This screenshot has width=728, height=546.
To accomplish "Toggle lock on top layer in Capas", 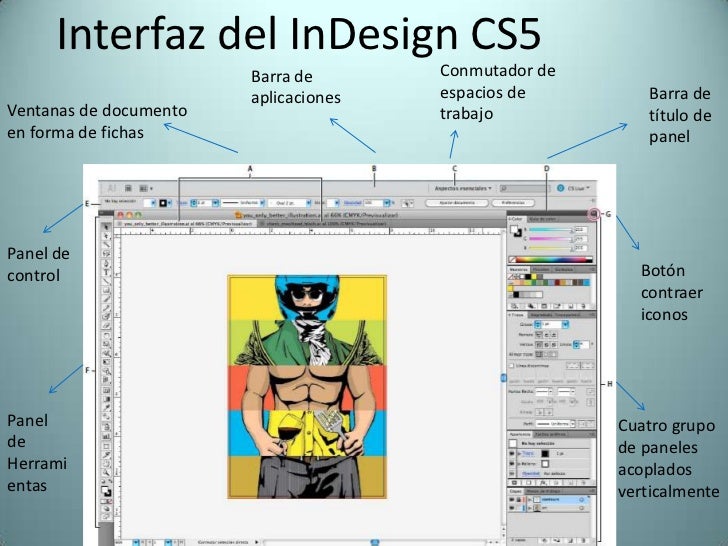I will pyautogui.click(x=519, y=500).
